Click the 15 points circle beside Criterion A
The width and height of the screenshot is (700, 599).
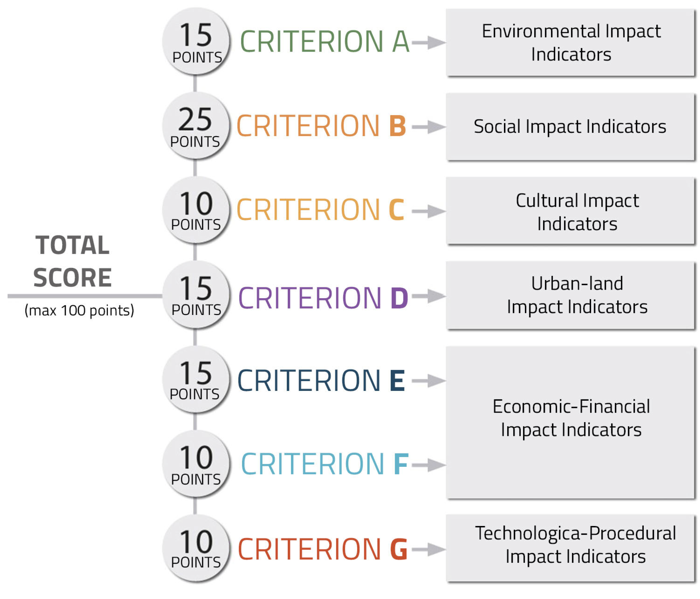click(196, 41)
